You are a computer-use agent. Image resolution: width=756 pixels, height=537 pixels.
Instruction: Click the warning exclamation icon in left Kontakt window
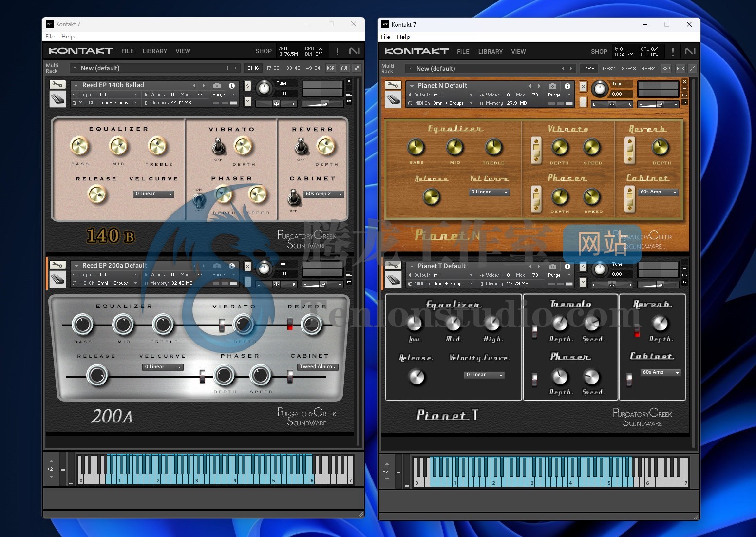(337, 51)
